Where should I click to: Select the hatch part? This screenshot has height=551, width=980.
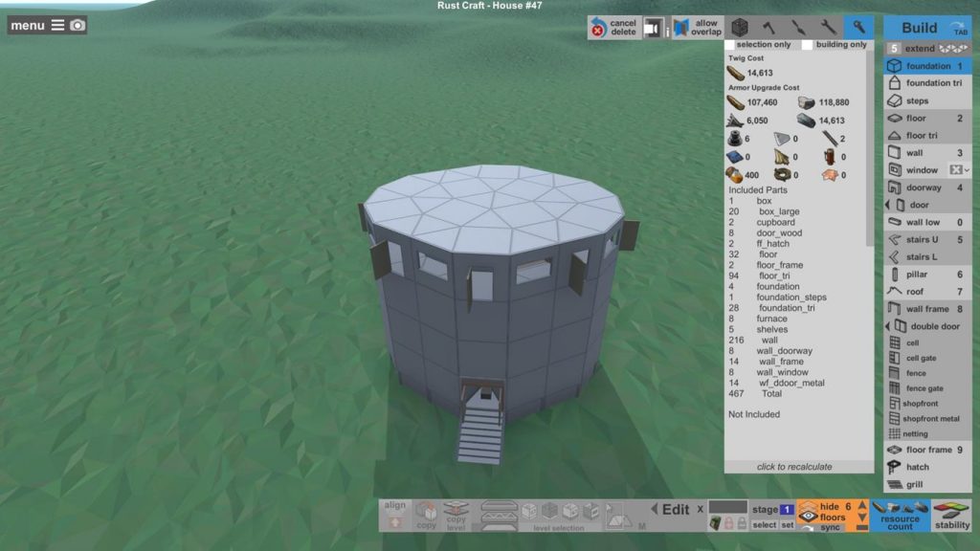click(x=927, y=467)
